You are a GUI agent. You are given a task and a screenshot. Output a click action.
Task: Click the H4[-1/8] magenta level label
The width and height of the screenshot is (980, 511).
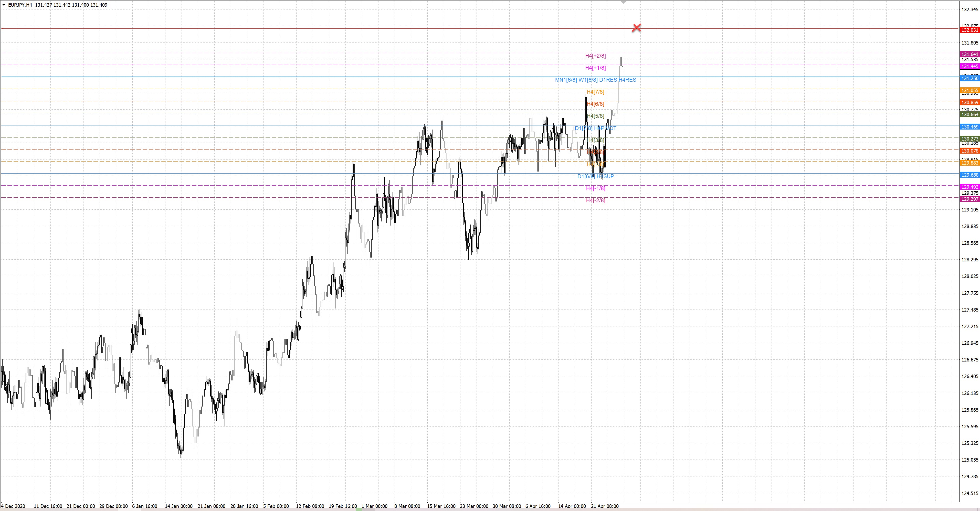tap(595, 189)
